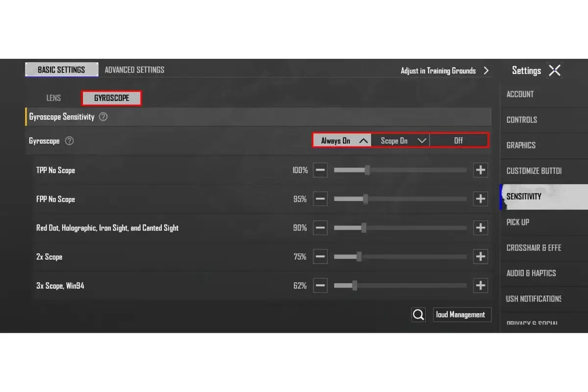The width and height of the screenshot is (588, 392).
Task: Click the Red Dot, Holographic sensitivity slider
Action: (400, 228)
